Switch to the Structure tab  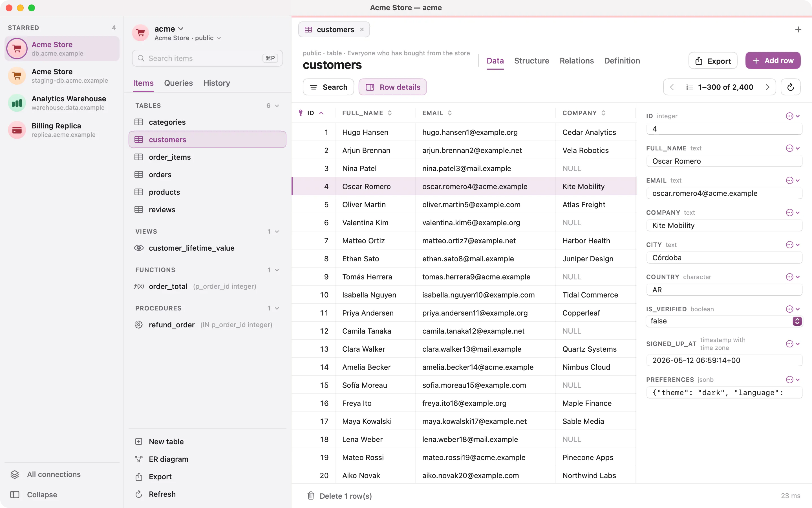point(531,61)
